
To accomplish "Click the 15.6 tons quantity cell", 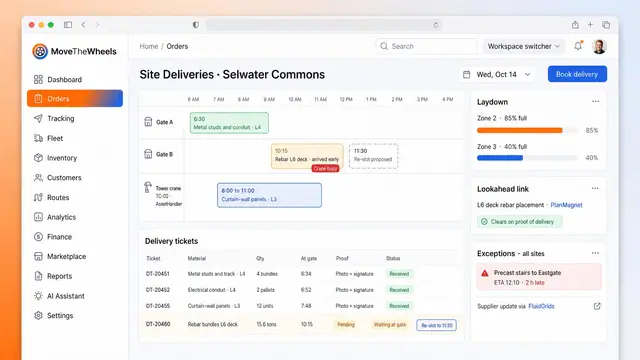I will pyautogui.click(x=266, y=324).
